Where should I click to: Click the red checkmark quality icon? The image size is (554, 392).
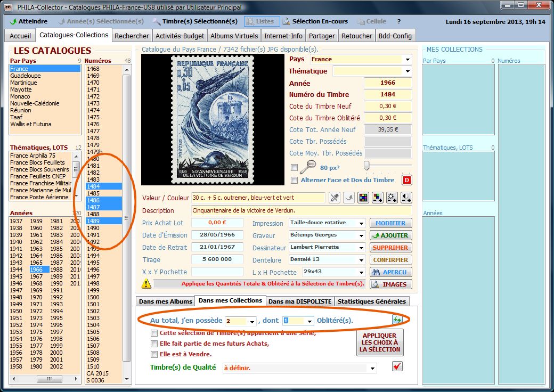coord(397,366)
